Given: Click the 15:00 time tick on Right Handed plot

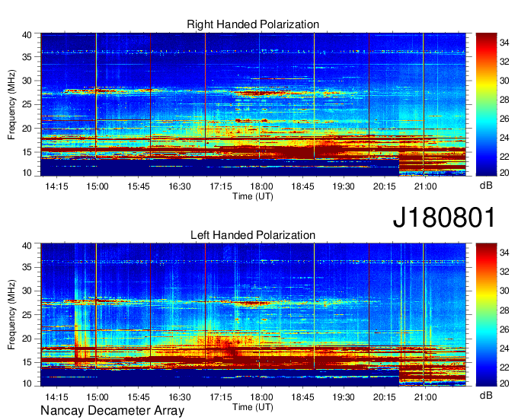Looking at the screenshot, I should (98, 186).
